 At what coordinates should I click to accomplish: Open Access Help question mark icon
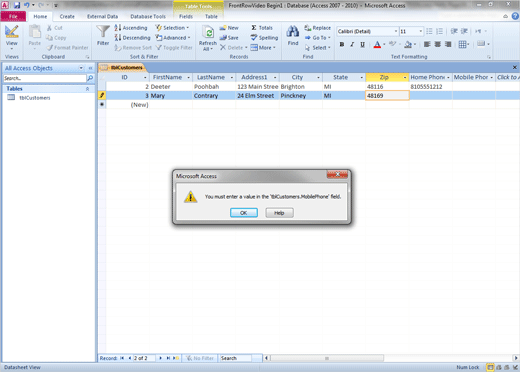[515, 16]
